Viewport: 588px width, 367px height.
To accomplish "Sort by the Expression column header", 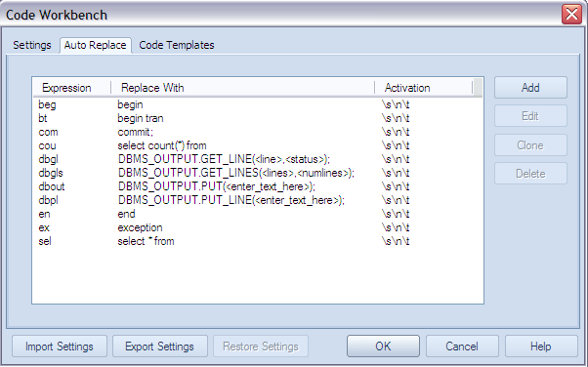I will [x=72, y=88].
